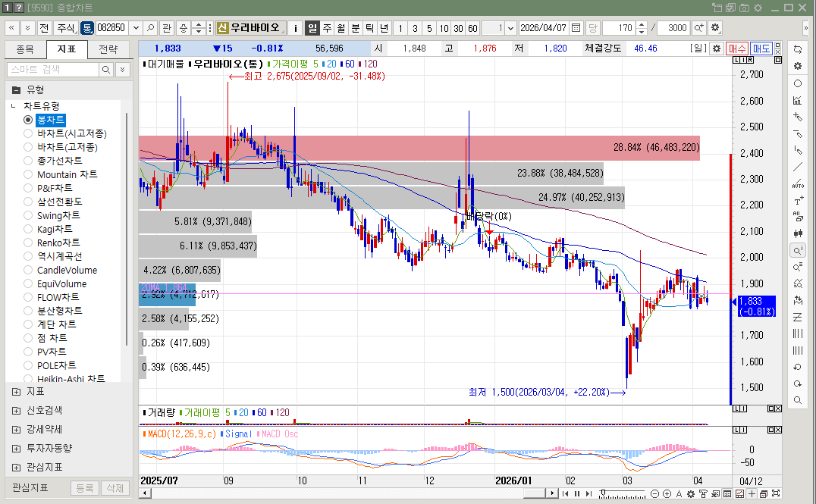Select the 일 daily period button

(x=312, y=27)
